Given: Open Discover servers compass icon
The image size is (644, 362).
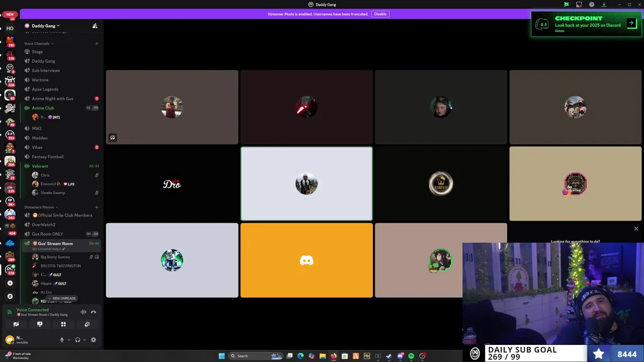Looking at the screenshot, I should point(10,296).
